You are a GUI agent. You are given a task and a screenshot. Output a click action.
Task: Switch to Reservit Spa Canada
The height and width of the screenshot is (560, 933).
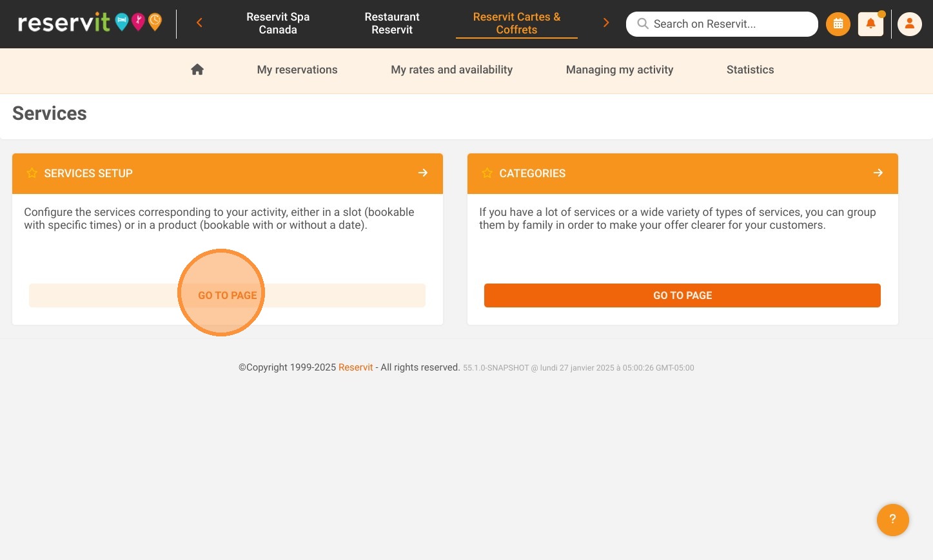point(278,23)
